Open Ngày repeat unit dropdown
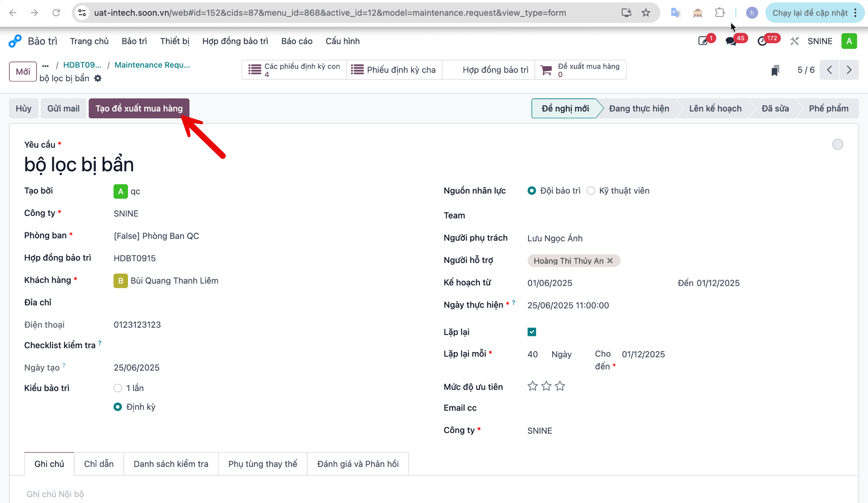868x503 pixels. 562,354
